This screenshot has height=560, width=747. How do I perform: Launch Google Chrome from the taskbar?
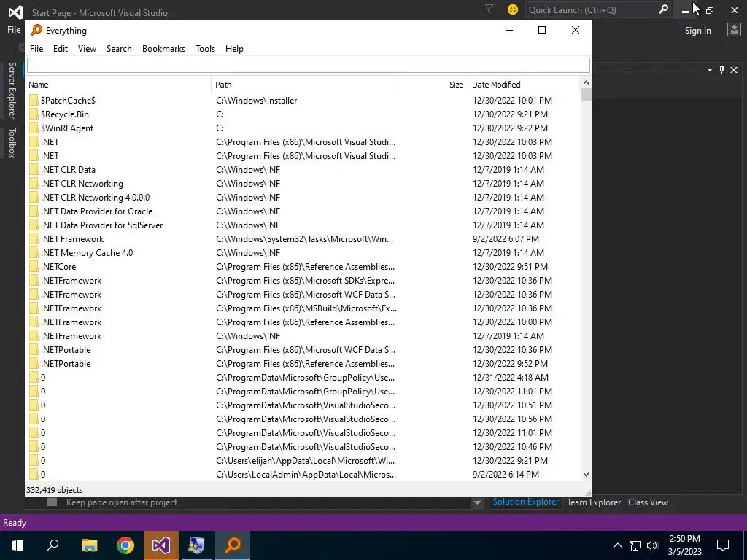(x=125, y=545)
